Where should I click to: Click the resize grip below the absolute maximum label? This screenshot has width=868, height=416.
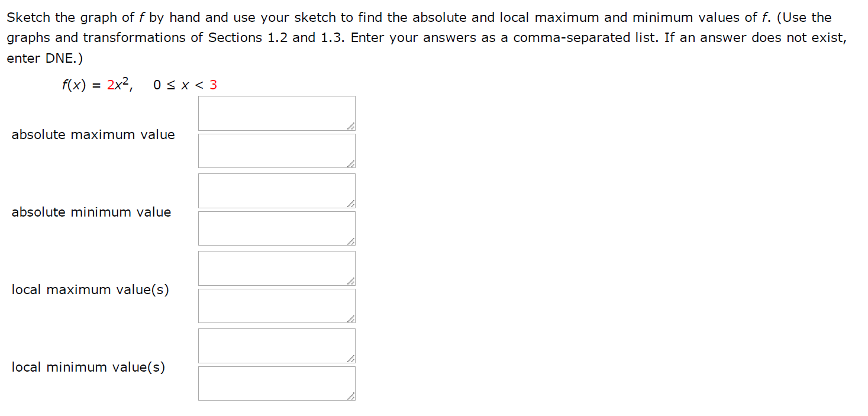(351, 163)
